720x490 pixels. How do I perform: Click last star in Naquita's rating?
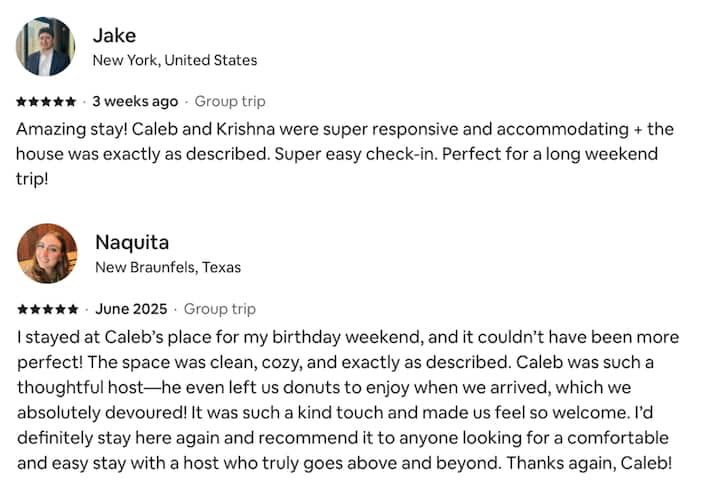click(73, 309)
